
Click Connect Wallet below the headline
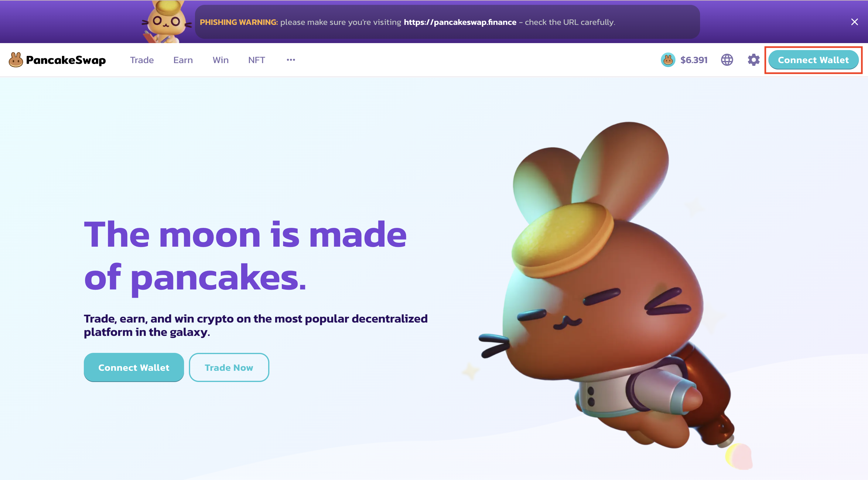coord(134,367)
